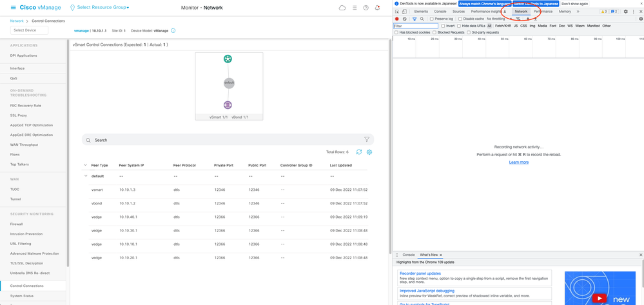The height and width of the screenshot is (305, 644).
Task: Click the search filter funnel icon
Action: pyautogui.click(x=367, y=139)
